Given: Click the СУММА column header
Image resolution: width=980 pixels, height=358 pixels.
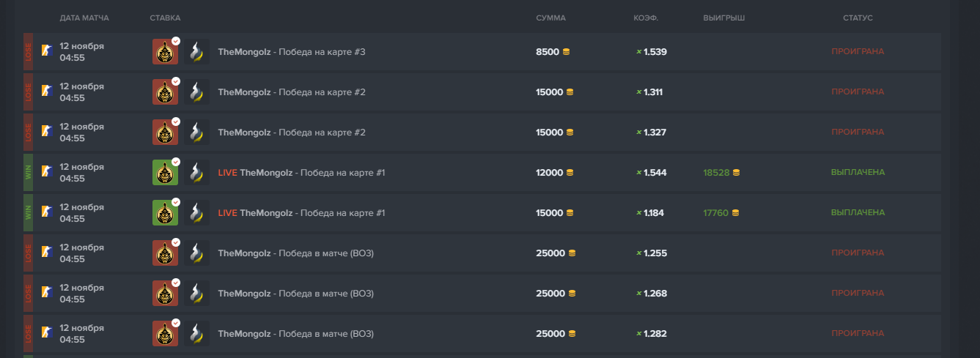Looking at the screenshot, I should pos(550,18).
